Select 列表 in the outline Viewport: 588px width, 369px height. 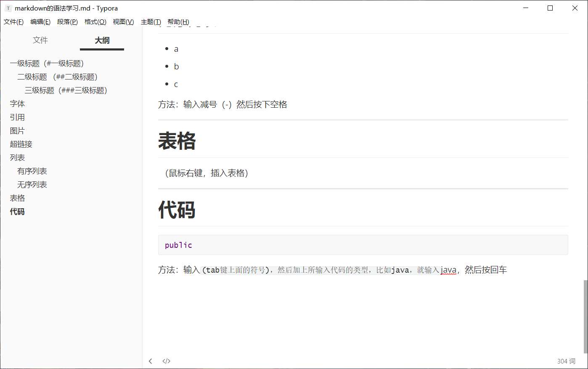click(x=17, y=158)
